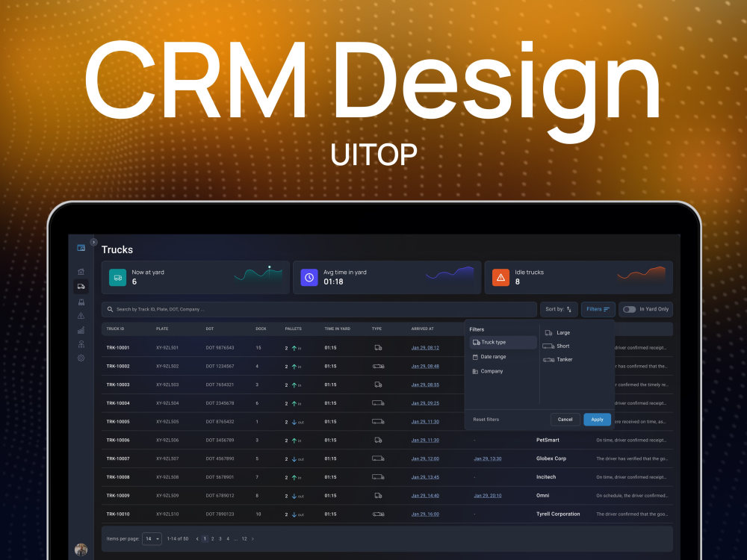This screenshot has width=747, height=560.
Task: Choose the Short truck type option
Action: pos(556,346)
